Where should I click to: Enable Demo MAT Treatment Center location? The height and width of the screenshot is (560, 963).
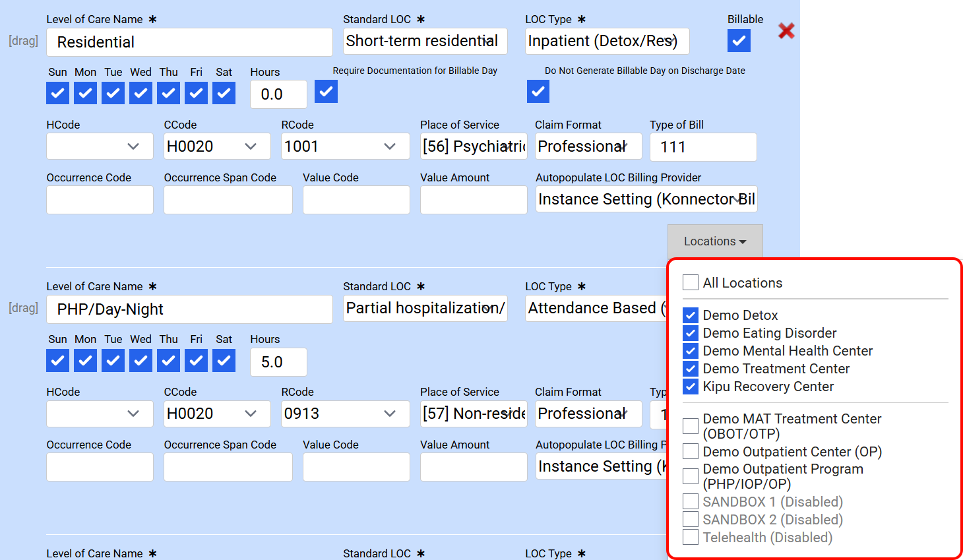pyautogui.click(x=691, y=426)
